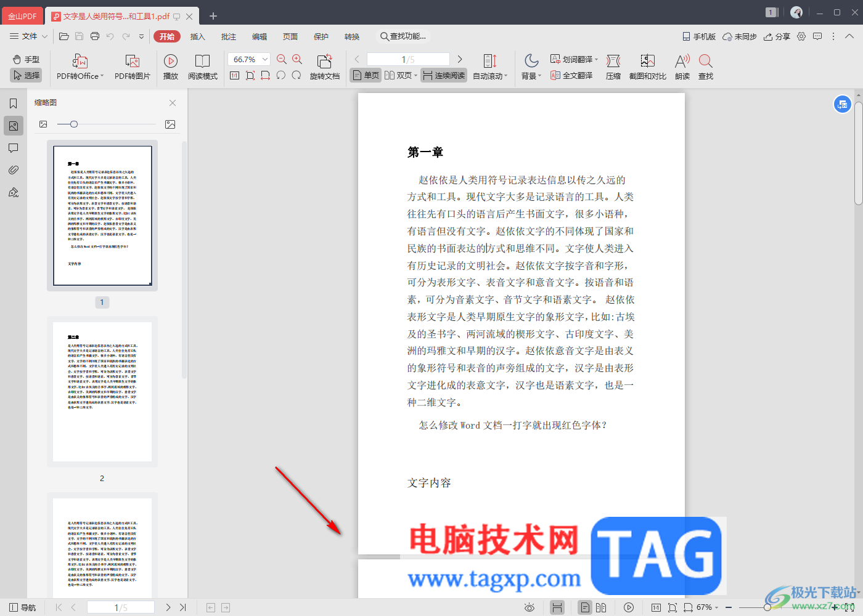Image resolution: width=863 pixels, height=616 pixels.
Task: Click the thumbnail size slider handle
Action: pos(74,124)
